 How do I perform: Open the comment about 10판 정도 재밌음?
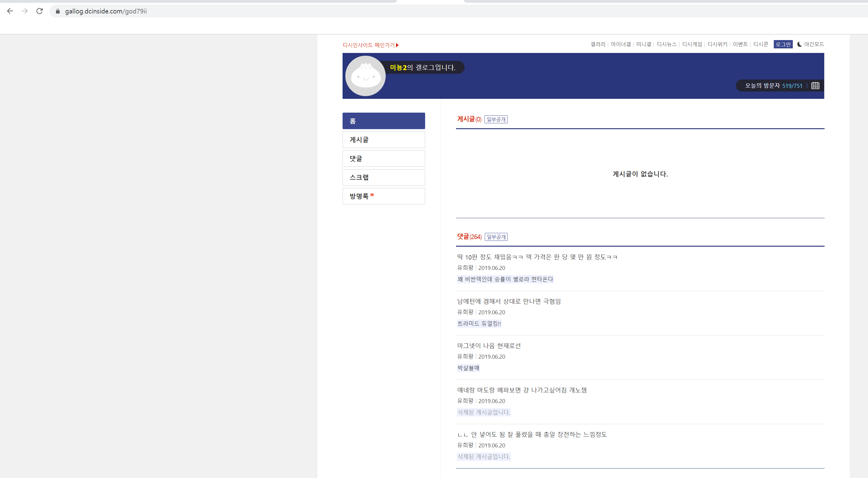coord(537,257)
